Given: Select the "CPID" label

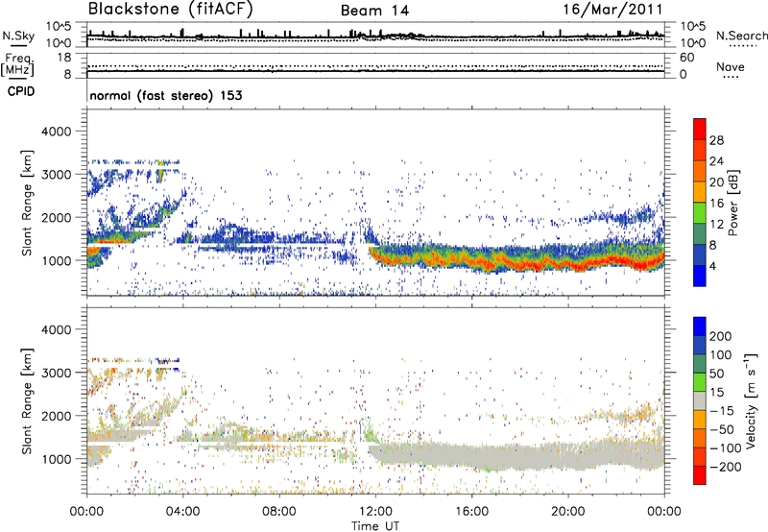Looking at the screenshot, I should click(21, 91).
